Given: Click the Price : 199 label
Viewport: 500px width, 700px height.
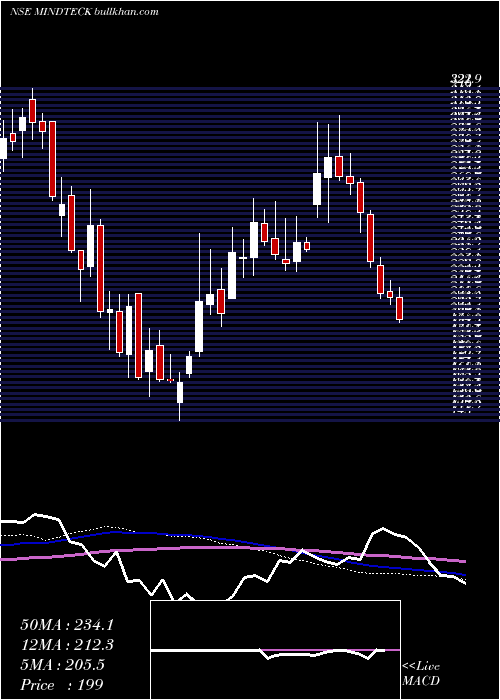Looking at the screenshot, I should [x=62, y=684].
